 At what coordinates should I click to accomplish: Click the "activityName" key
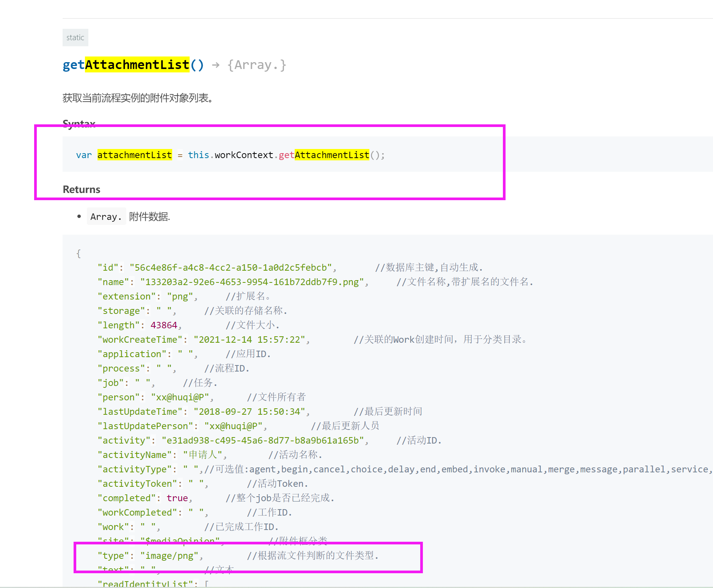coord(135,455)
